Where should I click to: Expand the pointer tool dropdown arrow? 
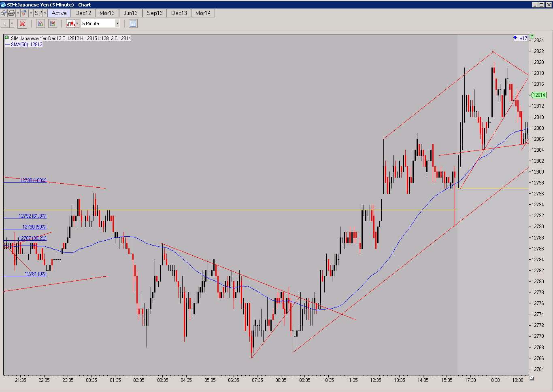click(12, 23)
